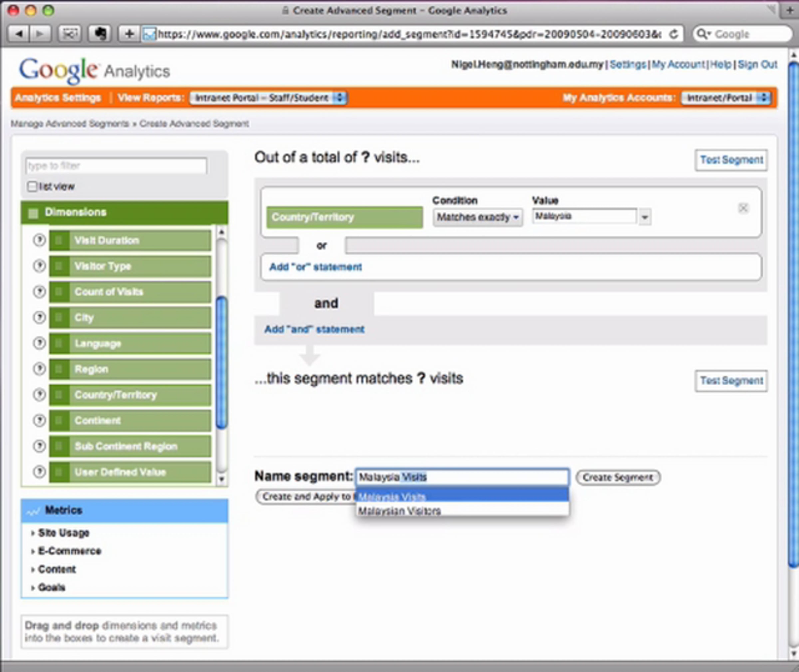Click the Create Segment button
Image resolution: width=799 pixels, height=672 pixels.
(x=618, y=477)
